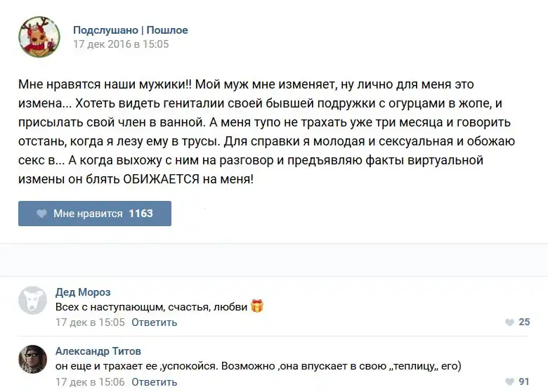Click the gift emoji in Дед Мороз's comment
Image resolution: width=548 pixels, height=392 pixels.
click(257, 306)
